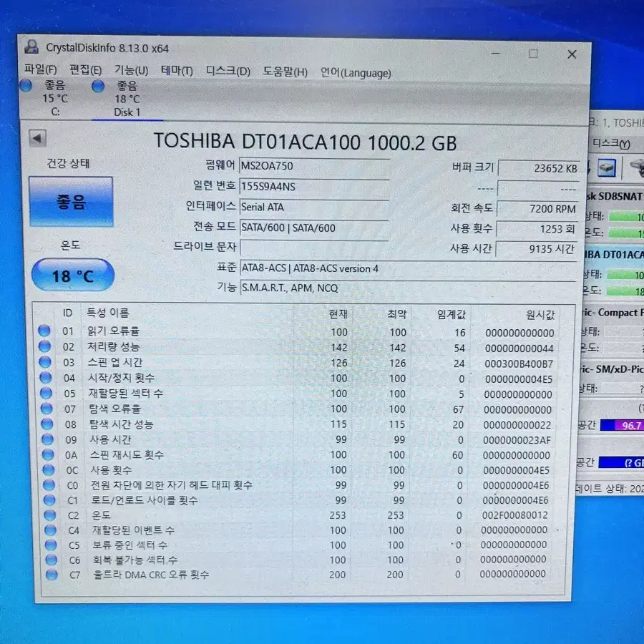Click the status dot for 스핀 업 시간
The image size is (644, 644).
coord(45,362)
